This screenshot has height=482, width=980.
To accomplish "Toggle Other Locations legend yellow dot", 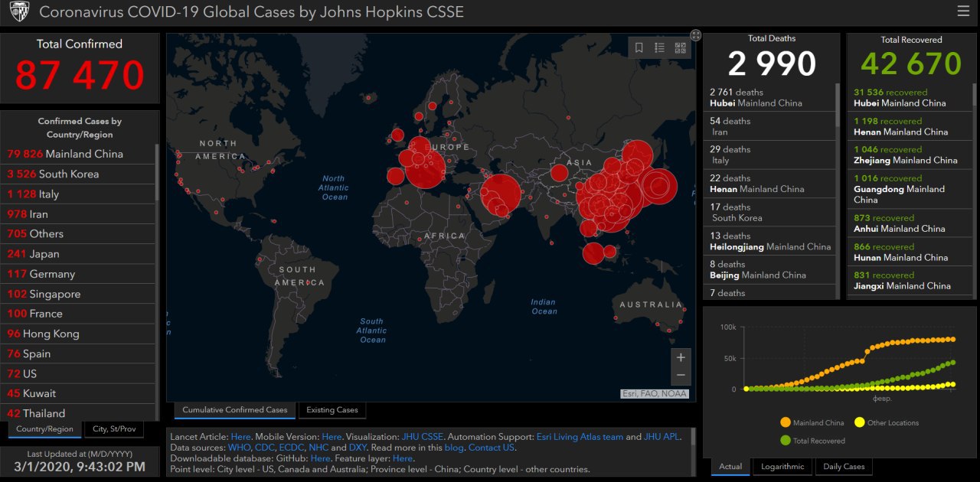I will [860, 422].
